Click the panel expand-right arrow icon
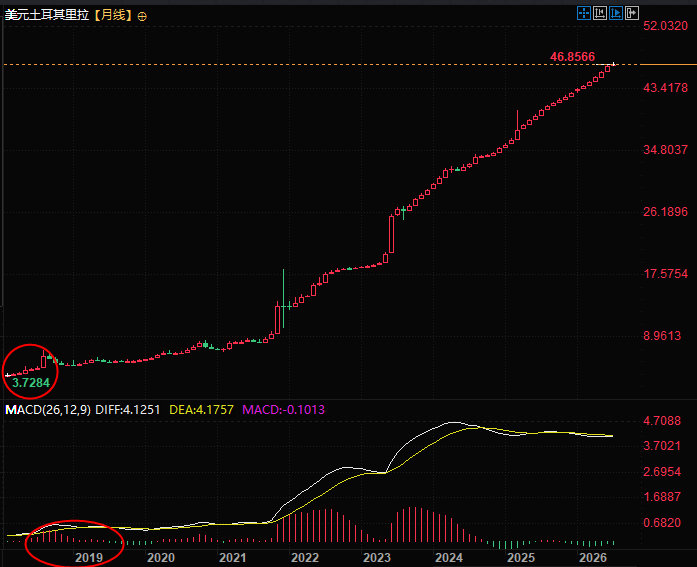 tap(632, 13)
